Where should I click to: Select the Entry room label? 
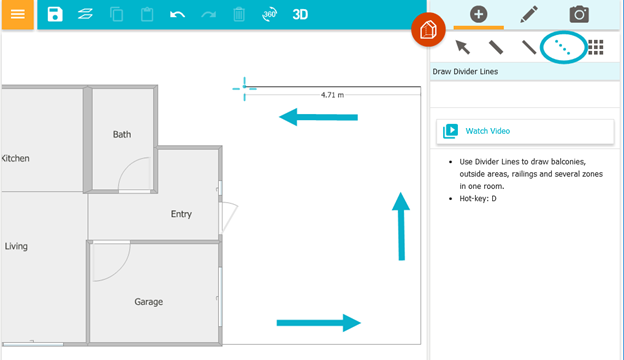pos(181,214)
